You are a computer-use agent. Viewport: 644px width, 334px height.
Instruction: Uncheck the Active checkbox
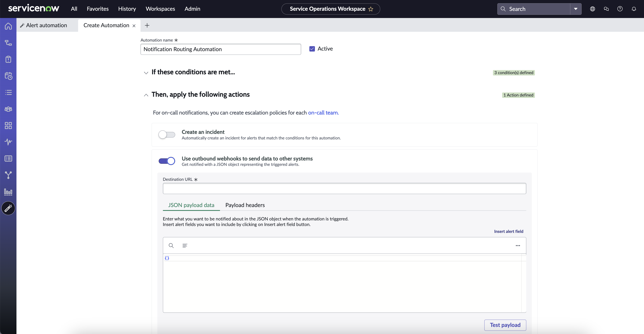tap(312, 49)
